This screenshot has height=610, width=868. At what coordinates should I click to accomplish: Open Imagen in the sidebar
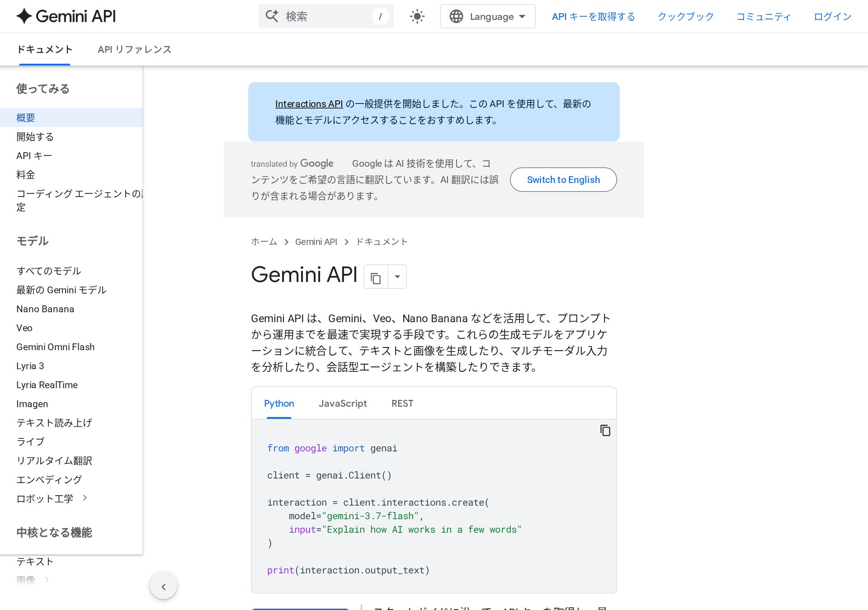tap(32, 404)
